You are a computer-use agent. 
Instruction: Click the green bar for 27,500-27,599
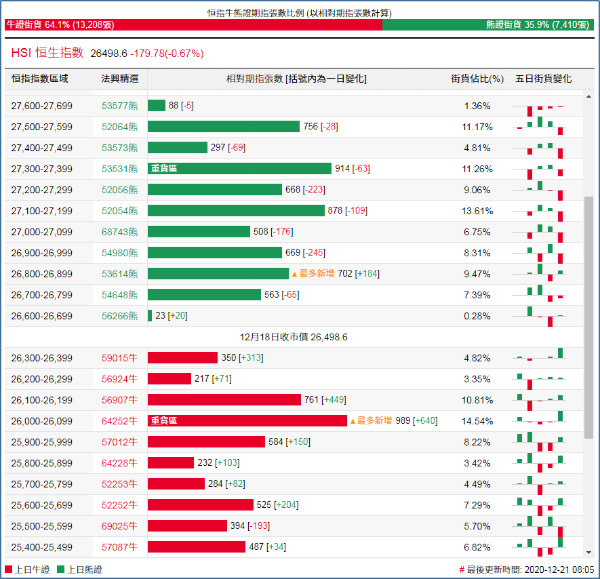pos(224,126)
